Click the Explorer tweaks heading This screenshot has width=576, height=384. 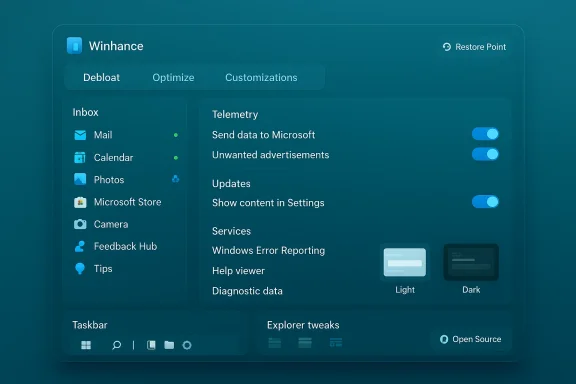(303, 325)
